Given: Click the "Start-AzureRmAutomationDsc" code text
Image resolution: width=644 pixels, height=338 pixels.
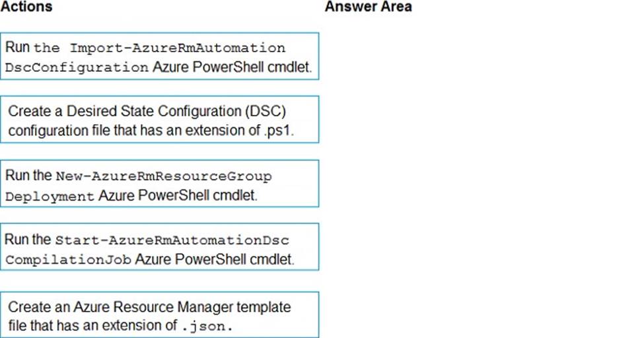Looking at the screenshot, I should [x=172, y=240].
